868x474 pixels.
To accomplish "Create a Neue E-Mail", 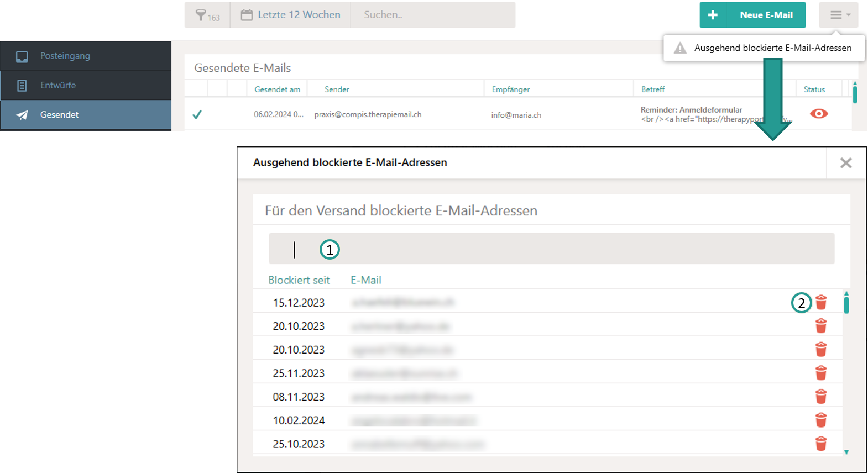I will [766, 15].
